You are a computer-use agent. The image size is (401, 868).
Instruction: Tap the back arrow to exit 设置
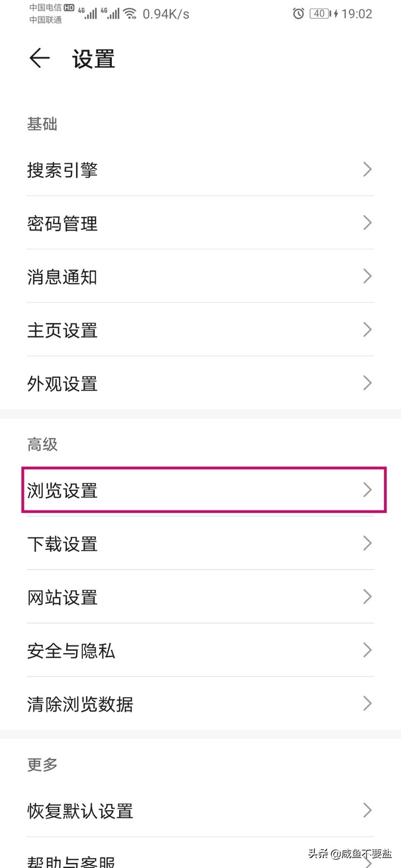[x=38, y=58]
